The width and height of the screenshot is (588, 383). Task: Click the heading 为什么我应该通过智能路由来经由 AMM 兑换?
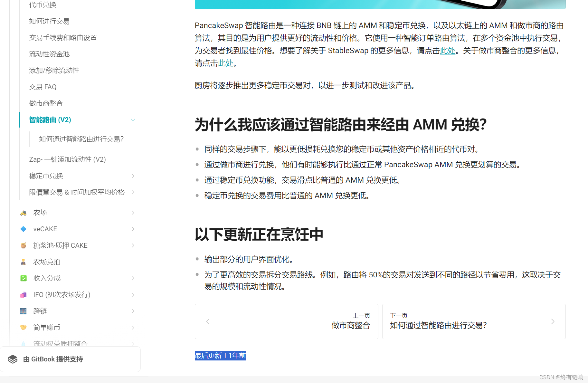click(x=340, y=125)
